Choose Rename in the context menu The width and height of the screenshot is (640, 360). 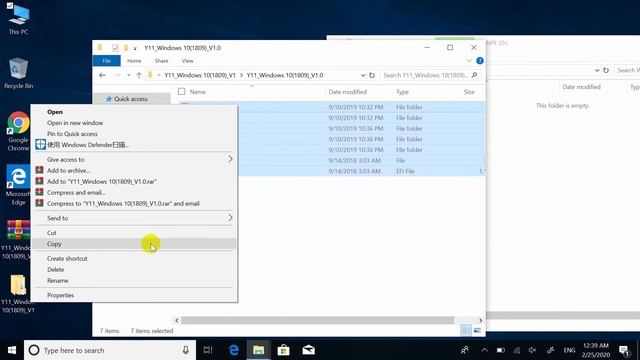pyautogui.click(x=134, y=280)
